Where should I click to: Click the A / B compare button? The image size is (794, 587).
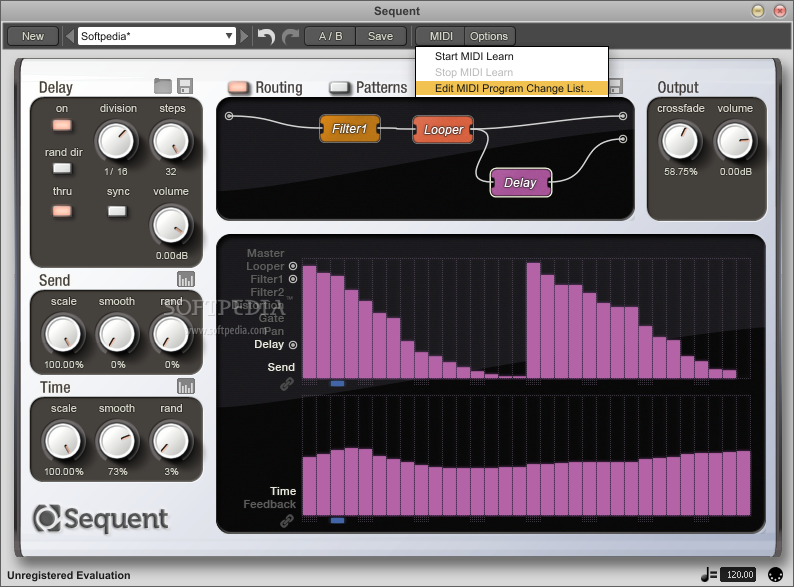[330, 36]
